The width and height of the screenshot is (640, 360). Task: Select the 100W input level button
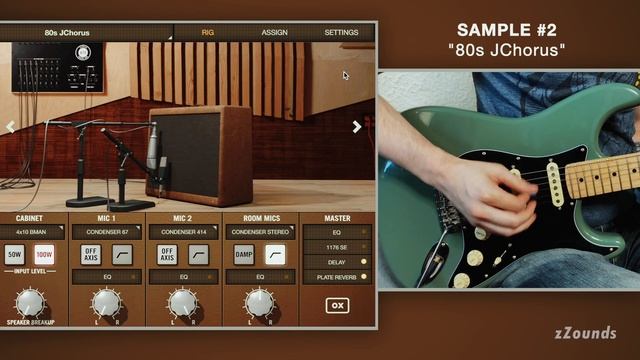(x=44, y=254)
